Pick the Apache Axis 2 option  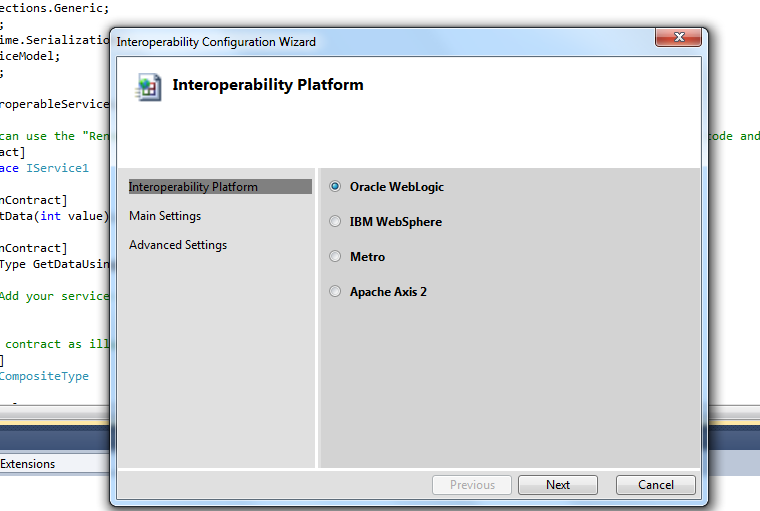point(335,291)
